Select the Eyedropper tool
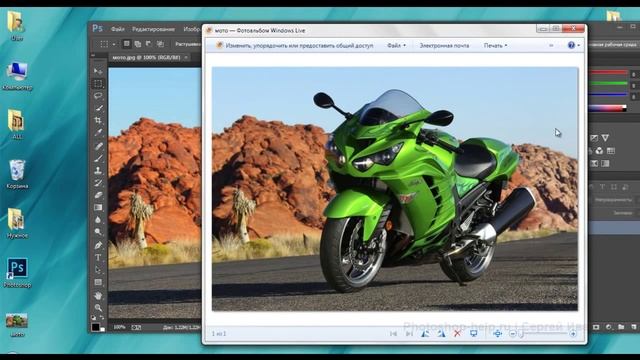The width and height of the screenshot is (640, 360). [98, 133]
